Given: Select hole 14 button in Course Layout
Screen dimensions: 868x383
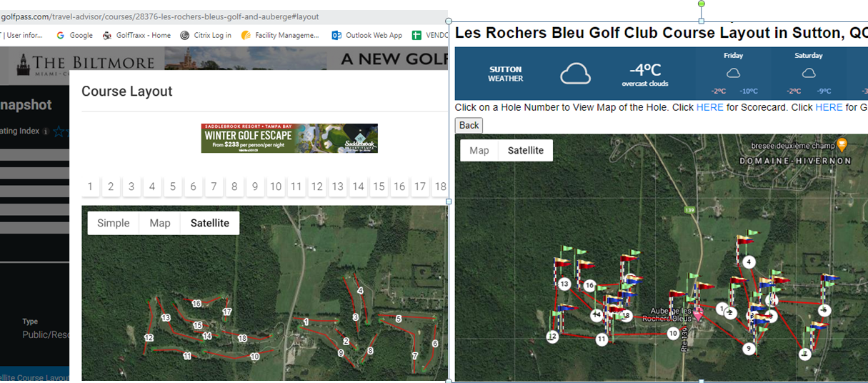Looking at the screenshot, I should (359, 187).
